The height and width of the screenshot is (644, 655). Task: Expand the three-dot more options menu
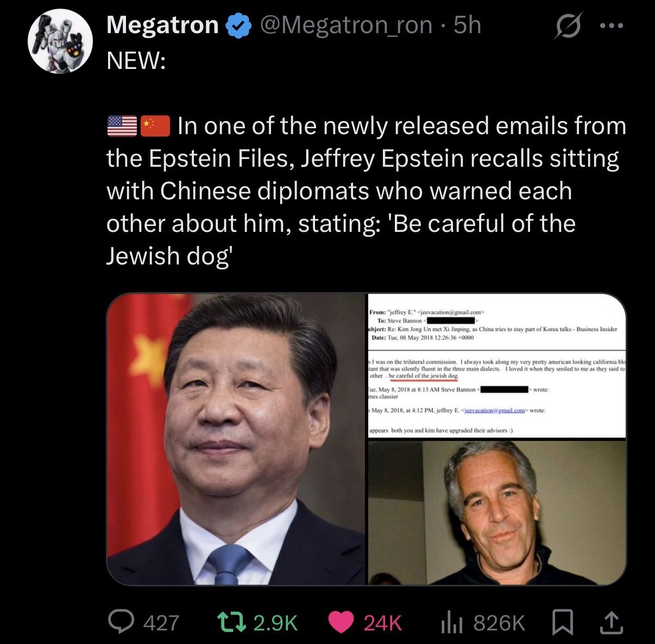[x=613, y=25]
